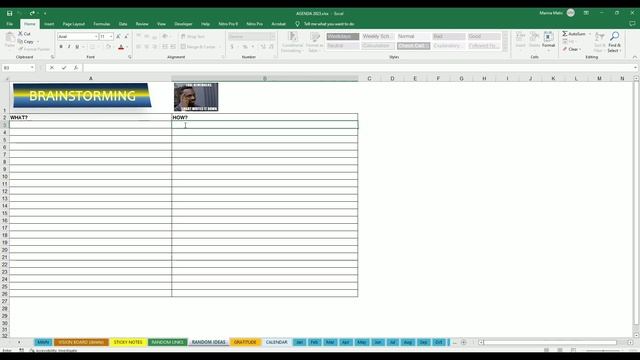Open the Name Box dropdown arrow
The image size is (640, 360).
coord(32,68)
